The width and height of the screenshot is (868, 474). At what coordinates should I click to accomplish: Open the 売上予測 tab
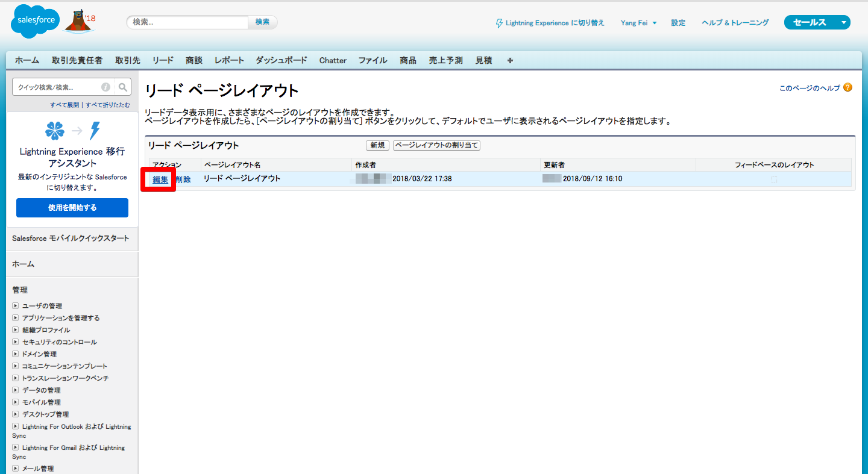point(445,60)
